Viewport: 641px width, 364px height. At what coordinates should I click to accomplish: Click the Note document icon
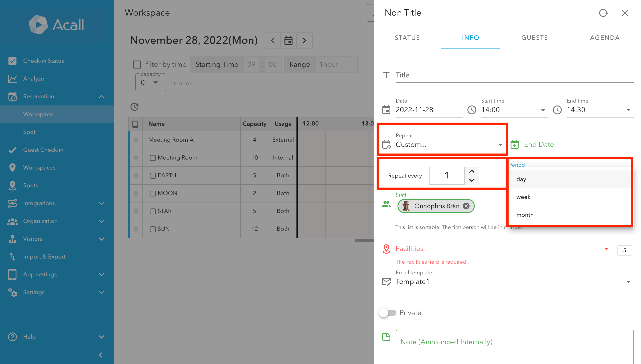[x=386, y=337]
